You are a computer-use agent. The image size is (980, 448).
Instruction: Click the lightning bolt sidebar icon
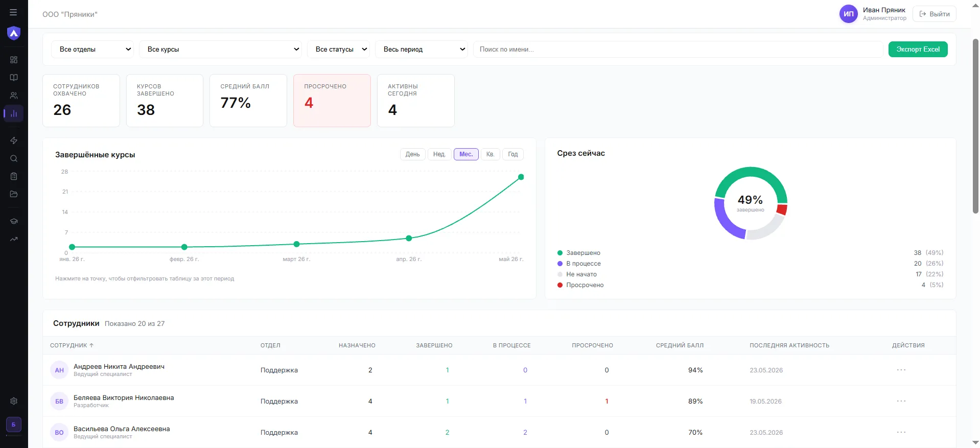[x=14, y=140]
